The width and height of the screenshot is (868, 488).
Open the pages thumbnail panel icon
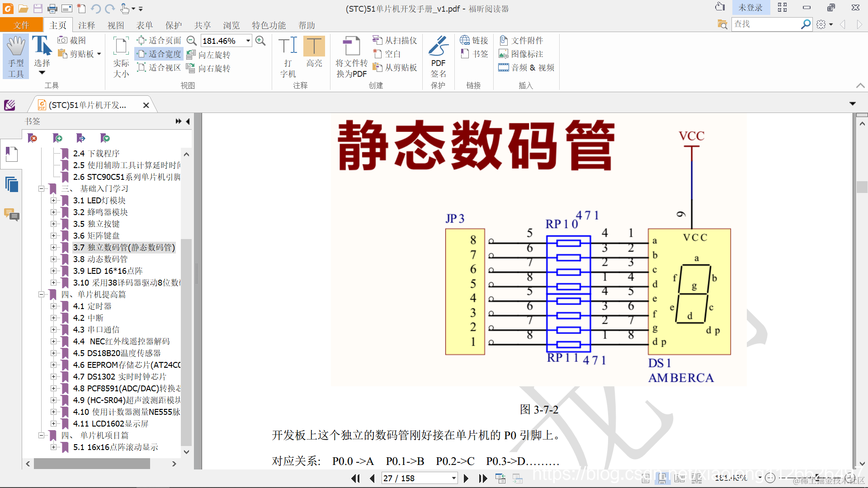coord(11,184)
